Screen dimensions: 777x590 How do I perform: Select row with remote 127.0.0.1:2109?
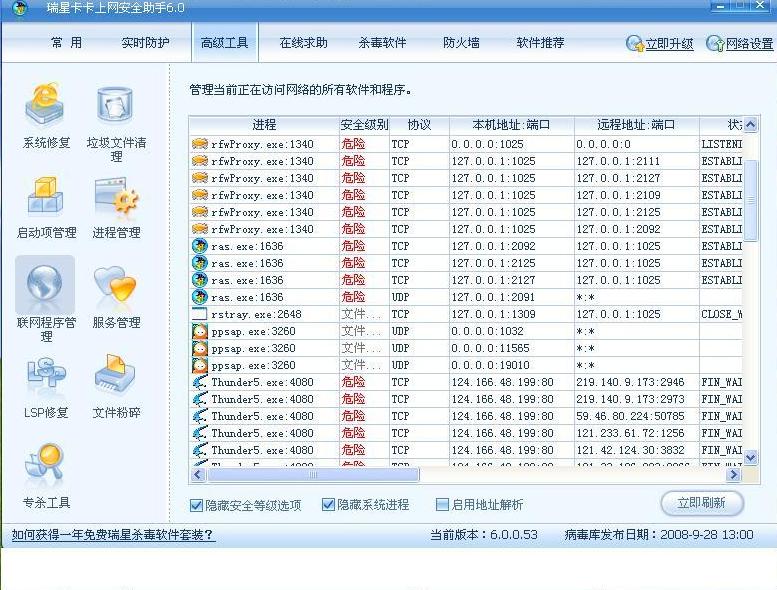click(466, 195)
